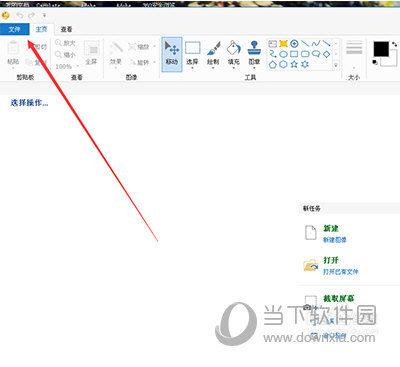
Task: Expand the 绘制 tool dropdown arrow
Action: (x=213, y=68)
